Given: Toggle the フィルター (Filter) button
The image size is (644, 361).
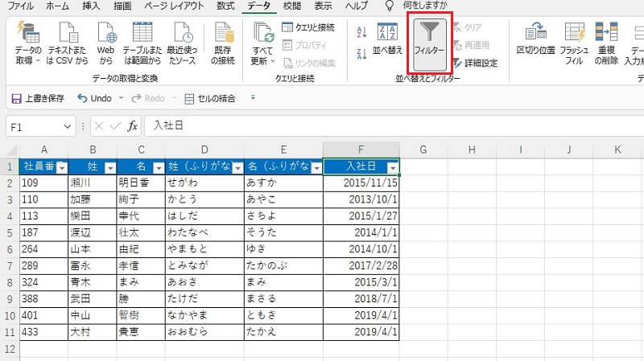Looking at the screenshot, I should click(429, 44).
